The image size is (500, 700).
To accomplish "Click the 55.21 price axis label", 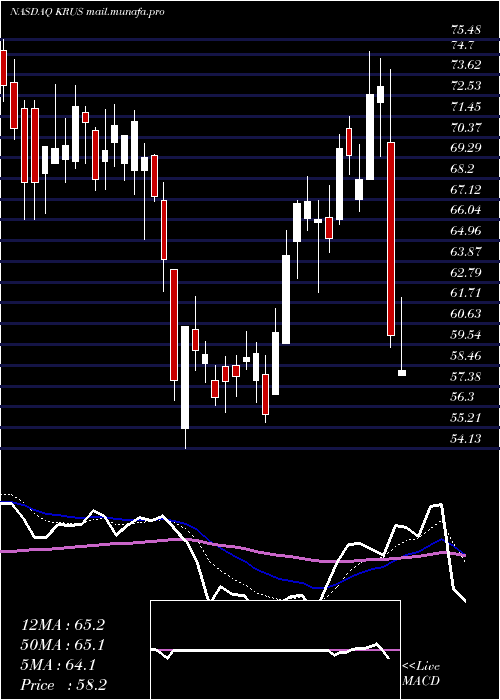I will click(466, 418).
